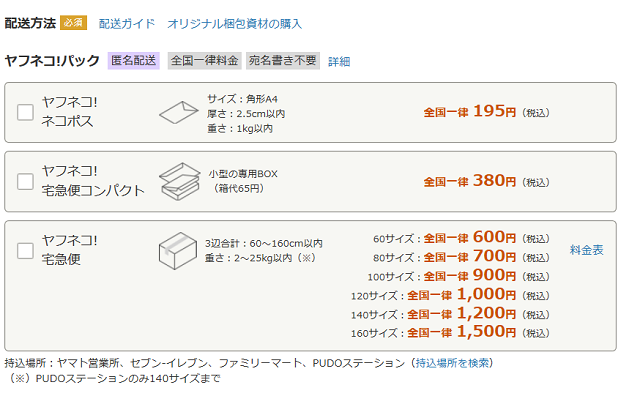Check the ヤフネコ! 宅急便コンパクト checkbox

[x=25, y=181]
